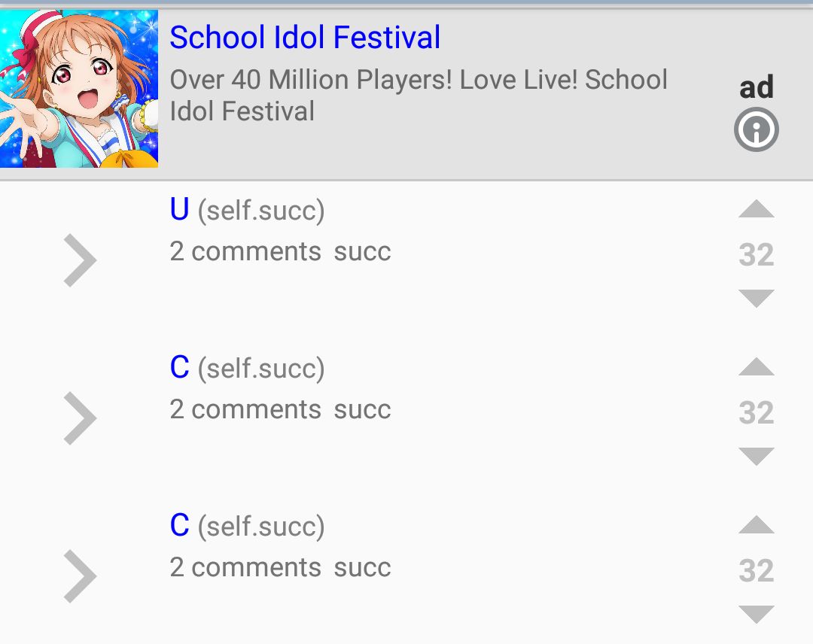Open the School Idol Festival ad link
The width and height of the screenshot is (813, 644).
coord(305,37)
